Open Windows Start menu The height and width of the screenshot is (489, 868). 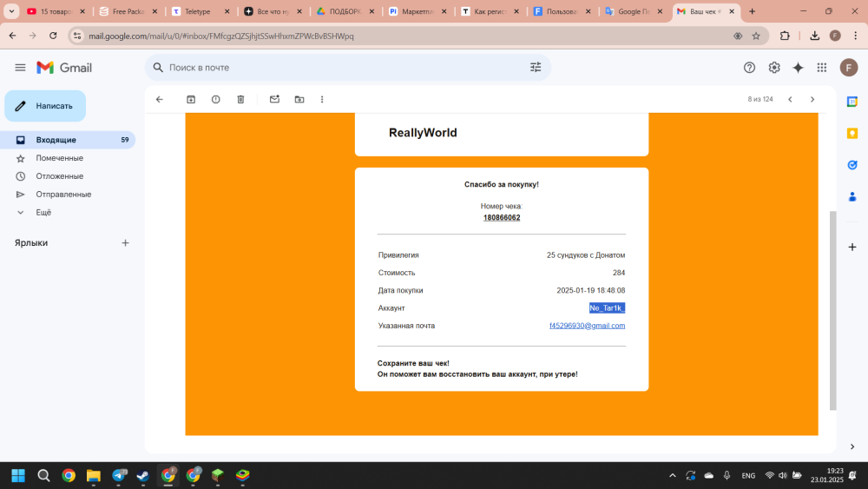point(18,475)
